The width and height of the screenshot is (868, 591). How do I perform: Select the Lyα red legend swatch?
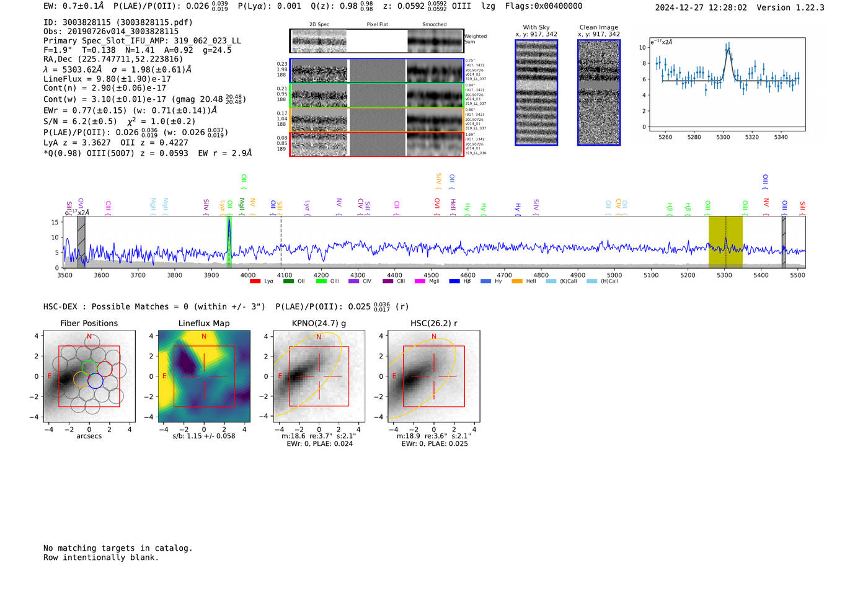pos(255,282)
